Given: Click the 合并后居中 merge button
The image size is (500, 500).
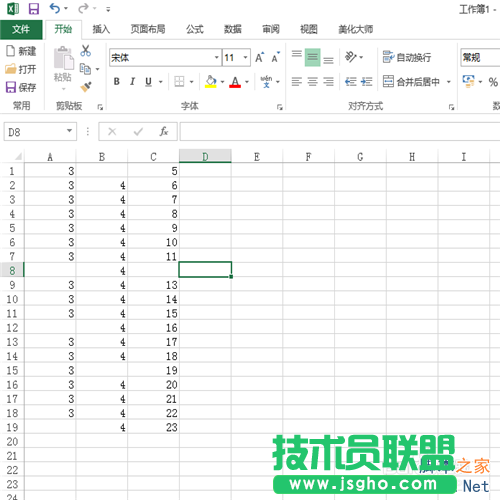Looking at the screenshot, I should click(411, 81).
